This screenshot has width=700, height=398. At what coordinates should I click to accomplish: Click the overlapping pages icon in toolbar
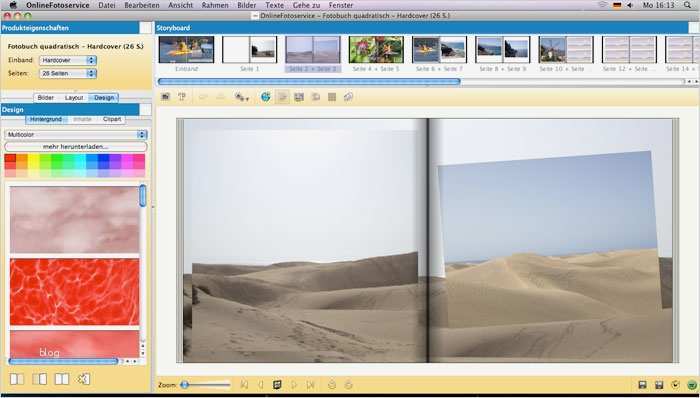point(316,97)
